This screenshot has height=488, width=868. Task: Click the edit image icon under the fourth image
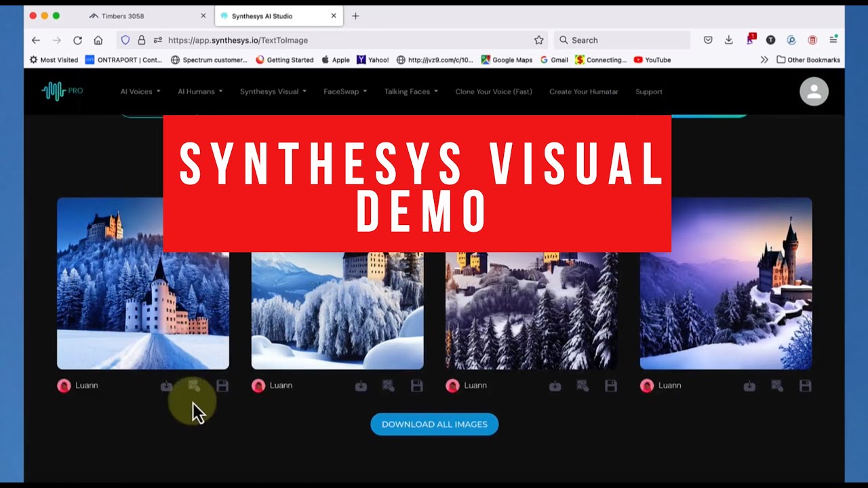pos(777,386)
